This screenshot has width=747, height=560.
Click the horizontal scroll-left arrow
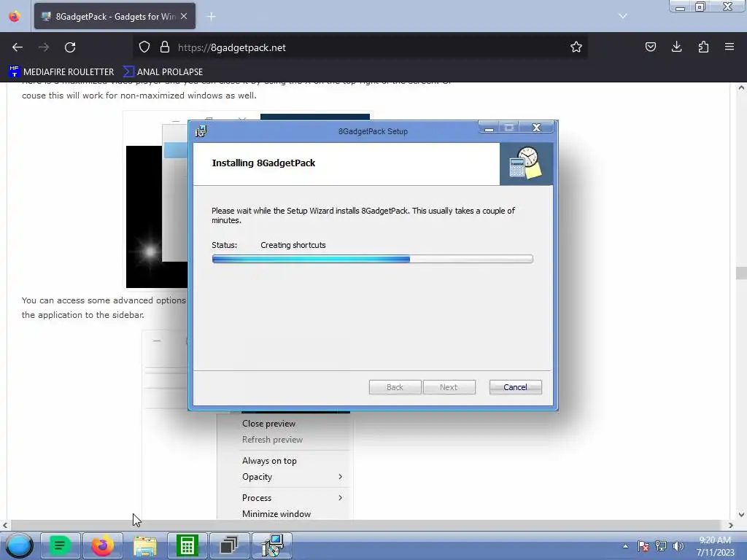[x=5, y=525]
